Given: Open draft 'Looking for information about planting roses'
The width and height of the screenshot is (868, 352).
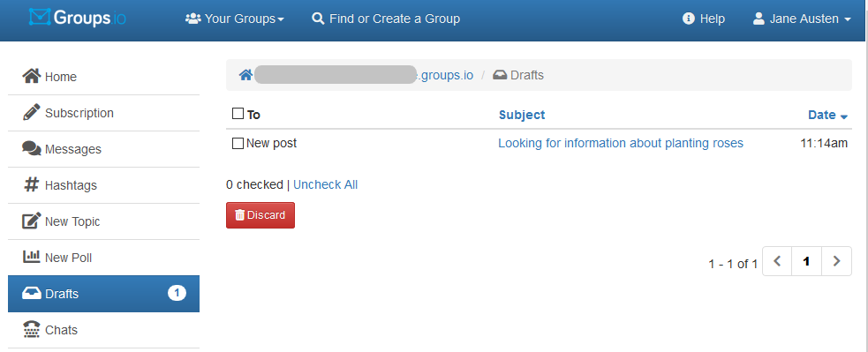Looking at the screenshot, I should pos(621,143).
